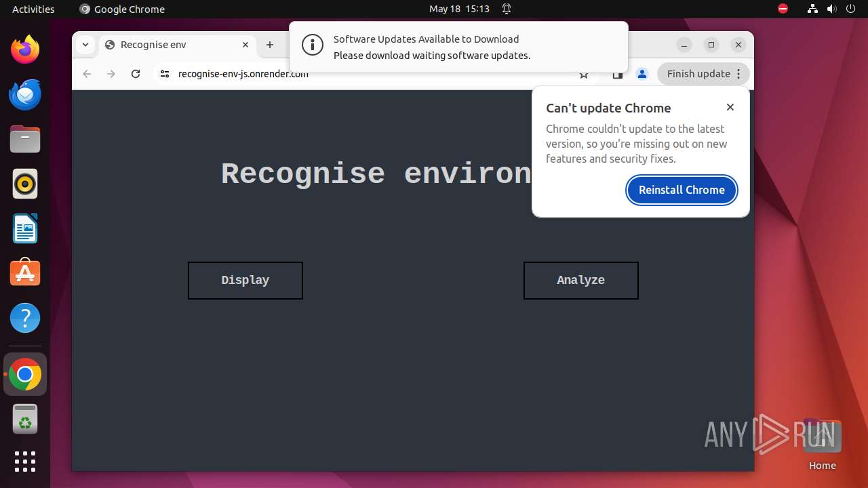868x488 pixels.
Task: Open the Trash in the dock
Action: click(25, 419)
